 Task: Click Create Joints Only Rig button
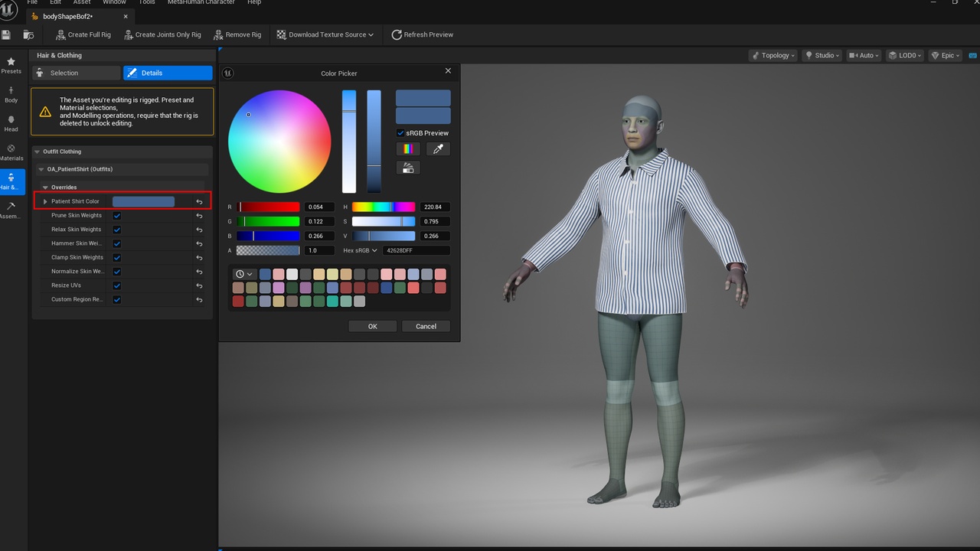[162, 34]
